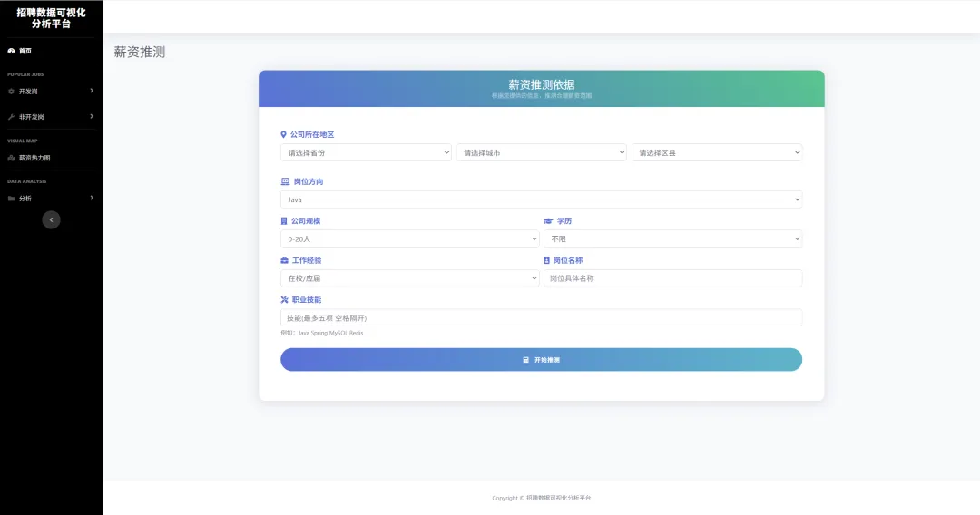Click the laptop icon beside 岗位方向

(x=285, y=181)
